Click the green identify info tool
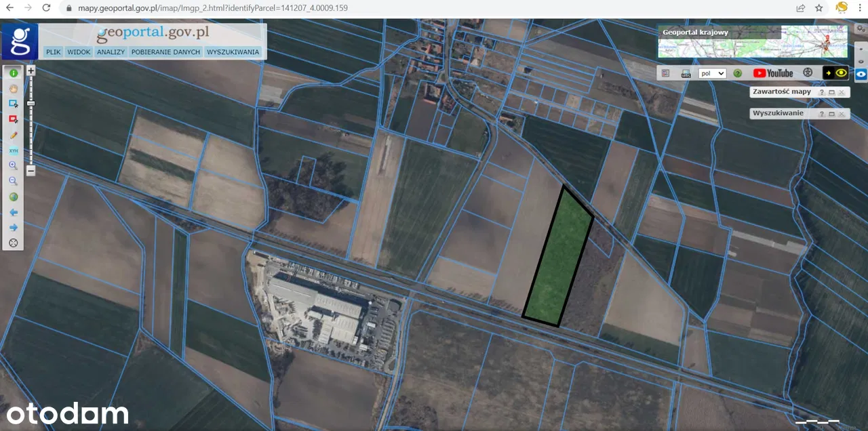Image resolution: width=868 pixels, height=431 pixels. click(x=13, y=73)
